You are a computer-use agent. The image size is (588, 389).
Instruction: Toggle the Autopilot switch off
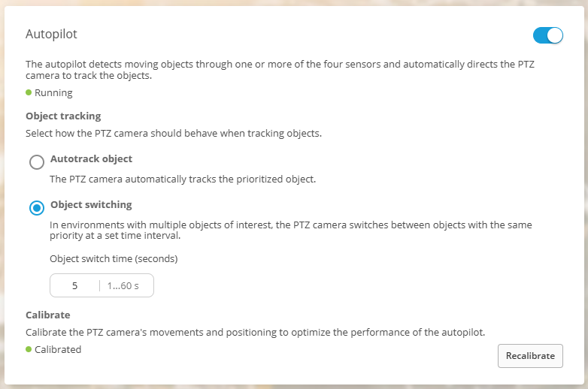tap(547, 35)
